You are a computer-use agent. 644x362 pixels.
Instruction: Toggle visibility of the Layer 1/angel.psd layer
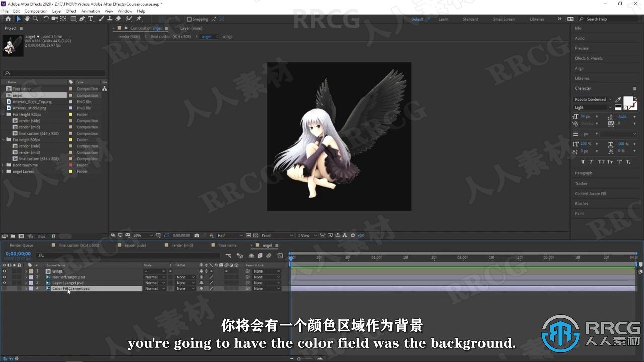(x=4, y=283)
